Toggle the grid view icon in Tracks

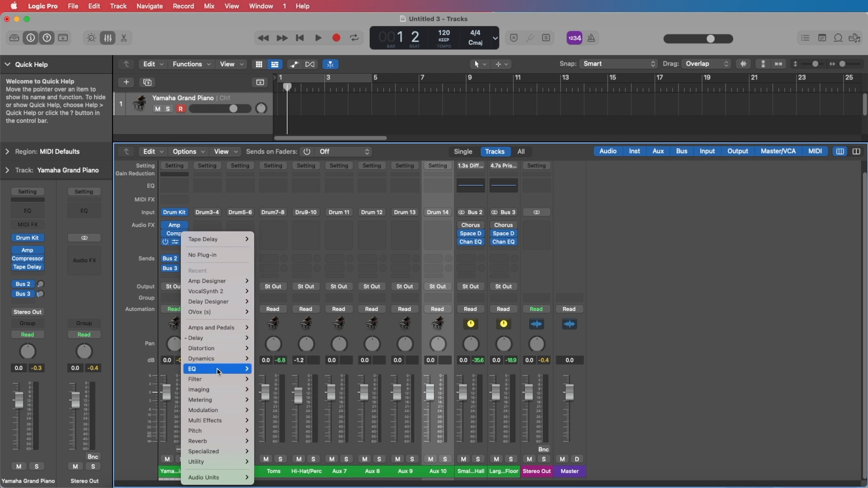point(259,65)
